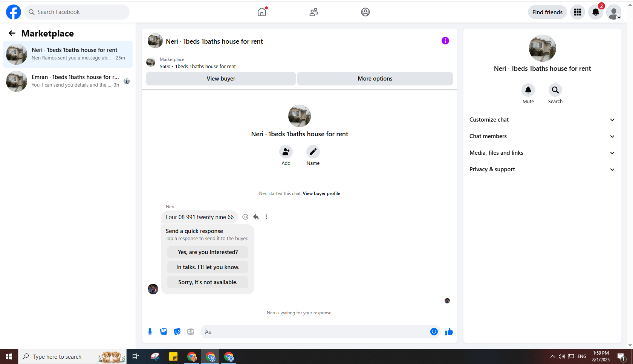Open the Neri conversation in Marketplace list
The image size is (633, 364).
68,54
